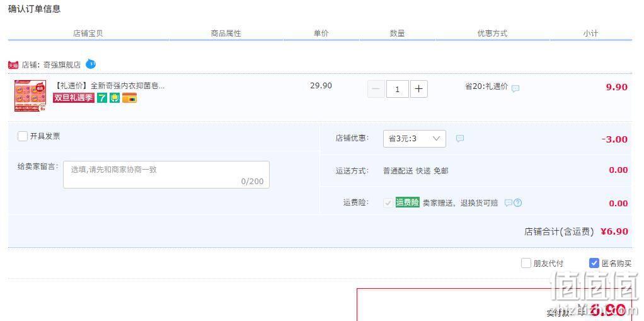The width and height of the screenshot is (644, 321).
Task: Toggle the 运费险 insurance checkbox
Action: tap(388, 202)
